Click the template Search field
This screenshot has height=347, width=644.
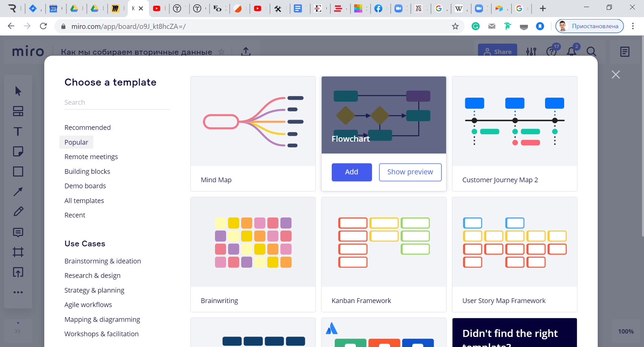click(x=117, y=102)
